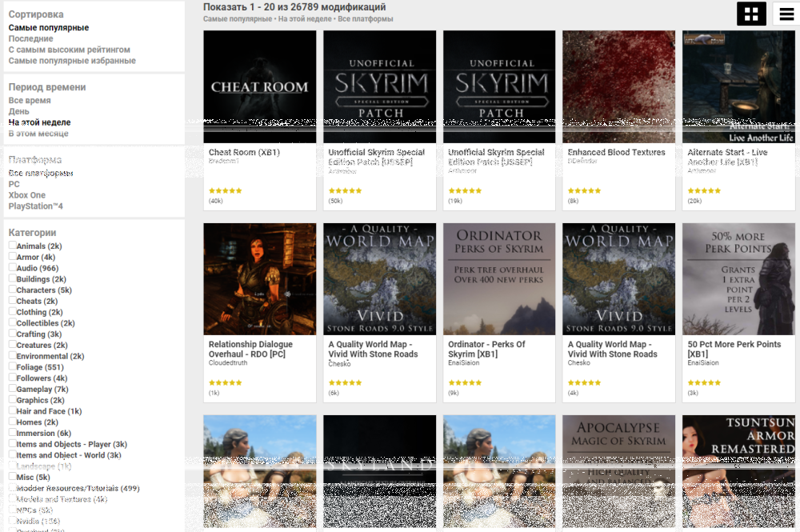Check the Clothing (2k) category
The width and height of the screenshot is (800, 532).
(x=13, y=311)
